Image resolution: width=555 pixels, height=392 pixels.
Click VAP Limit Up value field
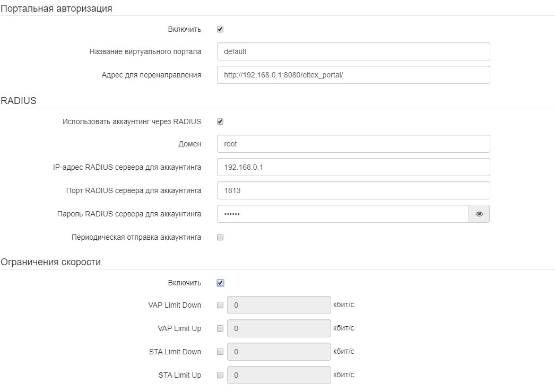279,328
